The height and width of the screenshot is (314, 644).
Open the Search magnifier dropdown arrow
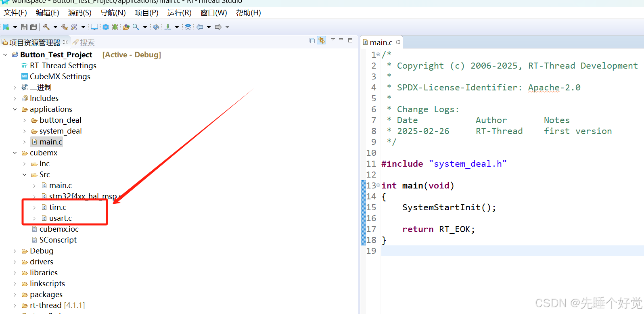click(x=145, y=27)
